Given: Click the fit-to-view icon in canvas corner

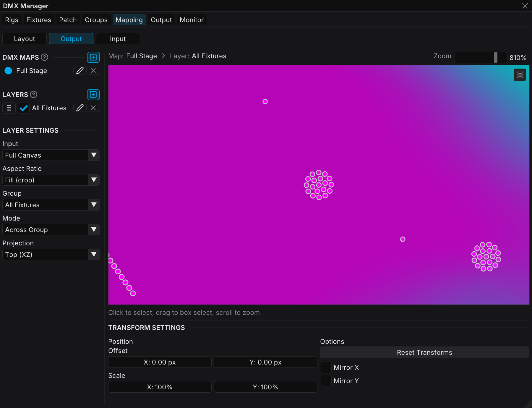Looking at the screenshot, I should (520, 75).
